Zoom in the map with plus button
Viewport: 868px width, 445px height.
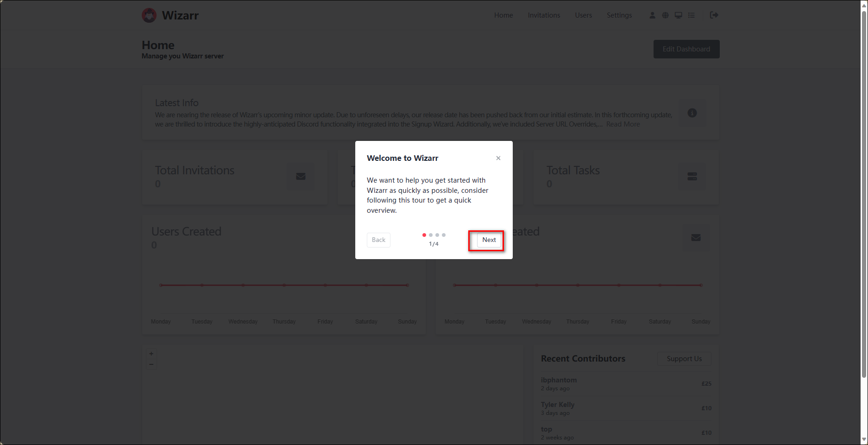tap(151, 354)
